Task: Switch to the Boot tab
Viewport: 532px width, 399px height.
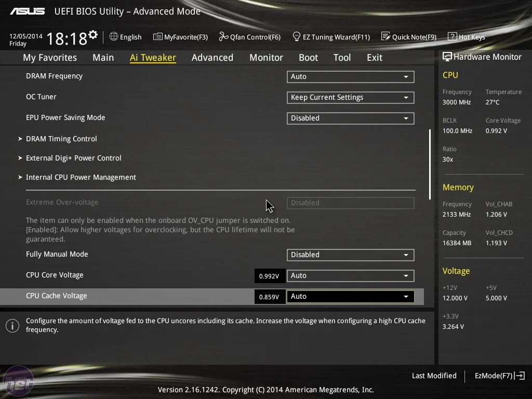Action: pyautogui.click(x=308, y=58)
